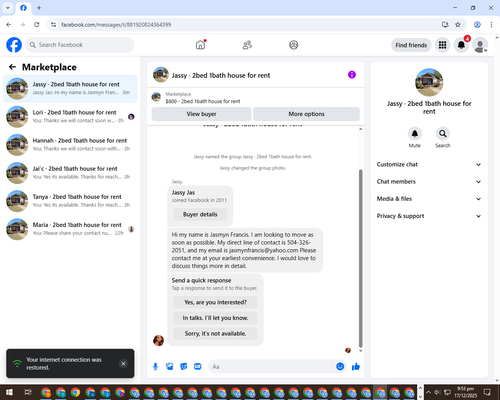The height and width of the screenshot is (400, 500).
Task: Open the Home feed icon
Action: [x=200, y=45]
